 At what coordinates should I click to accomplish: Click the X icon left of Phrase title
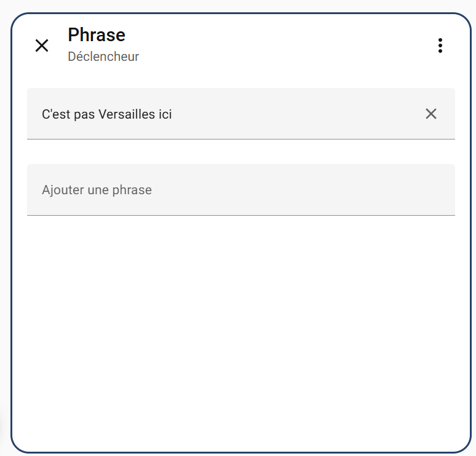(42, 45)
